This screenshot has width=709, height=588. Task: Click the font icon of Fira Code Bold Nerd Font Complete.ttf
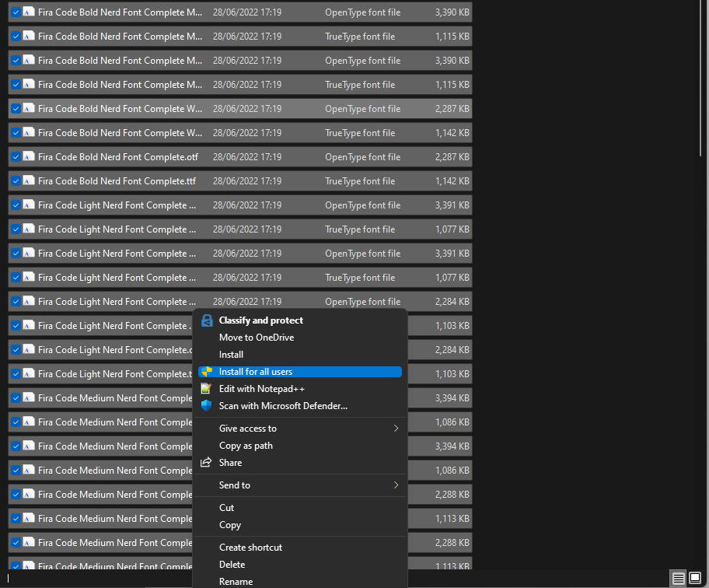[29, 180]
